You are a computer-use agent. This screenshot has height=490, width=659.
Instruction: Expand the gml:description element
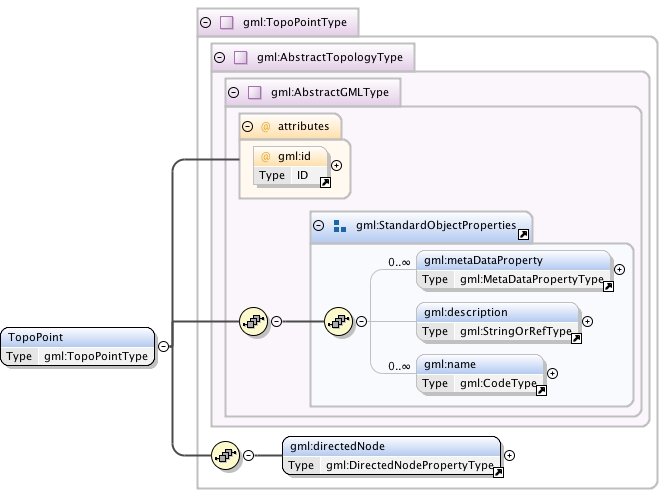587,321
